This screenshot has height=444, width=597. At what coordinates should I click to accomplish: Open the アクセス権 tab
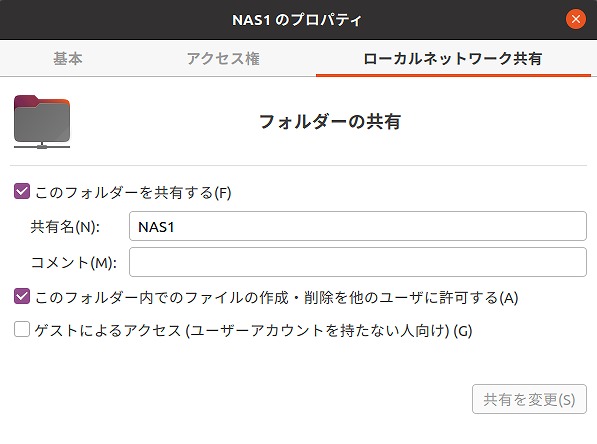point(223,59)
